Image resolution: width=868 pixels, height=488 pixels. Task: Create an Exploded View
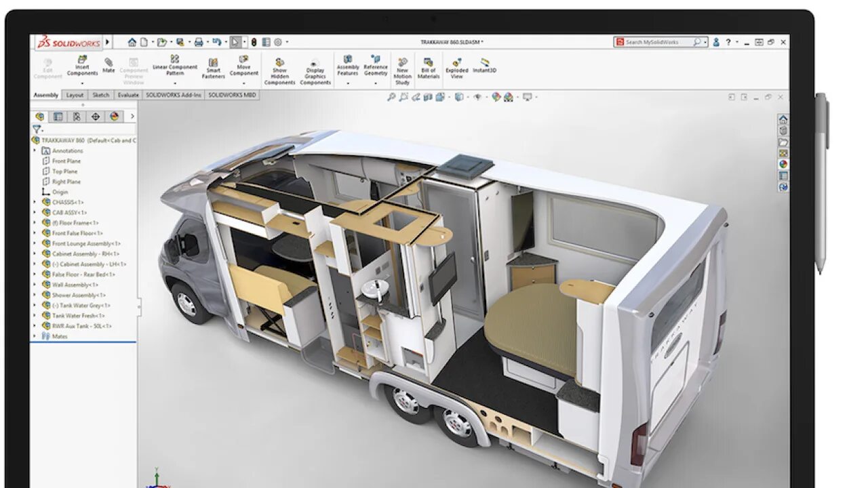457,69
